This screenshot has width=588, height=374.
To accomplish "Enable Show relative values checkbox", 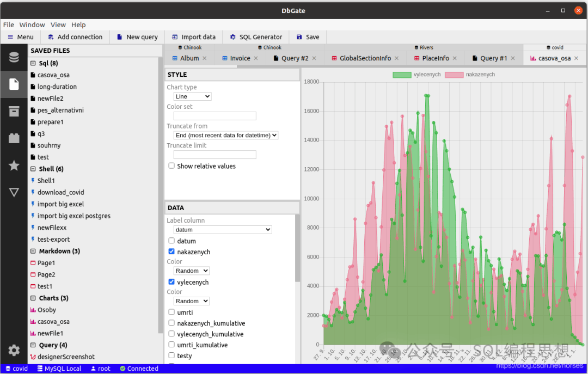I will (171, 166).
